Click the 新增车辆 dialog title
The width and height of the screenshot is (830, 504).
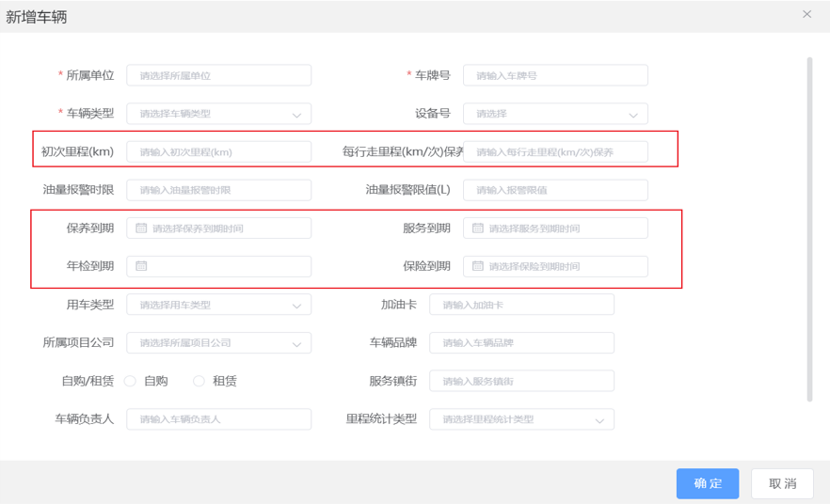click(37, 17)
